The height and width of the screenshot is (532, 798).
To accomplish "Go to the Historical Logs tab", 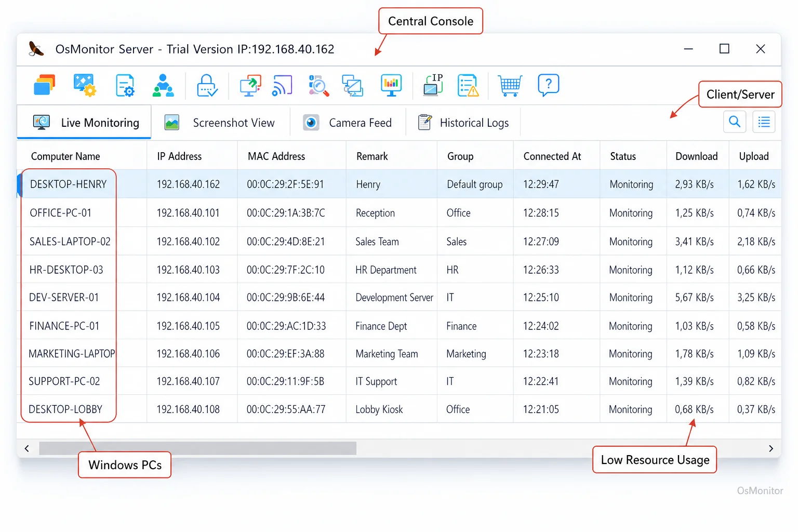I will click(x=463, y=123).
